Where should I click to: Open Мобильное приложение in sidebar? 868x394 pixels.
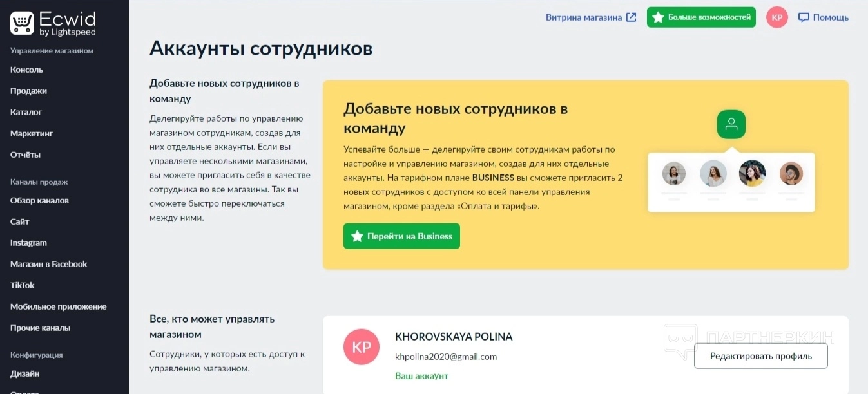(x=58, y=306)
